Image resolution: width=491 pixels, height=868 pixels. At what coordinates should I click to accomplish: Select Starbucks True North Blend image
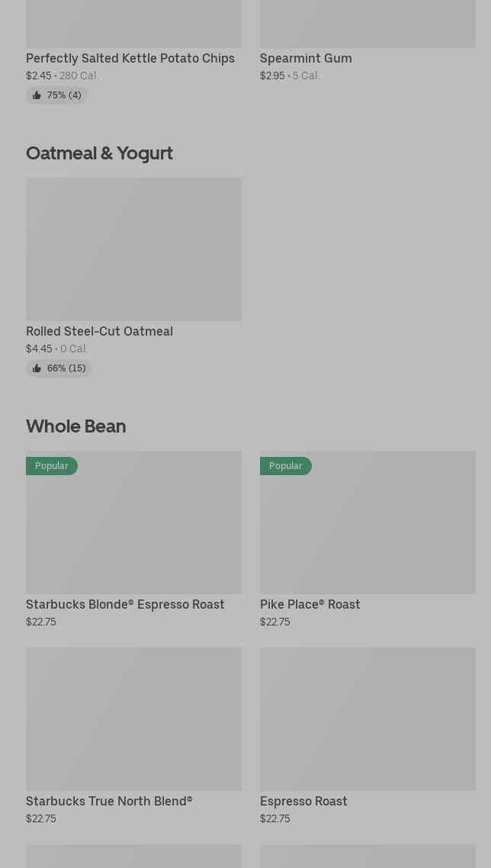tap(133, 719)
